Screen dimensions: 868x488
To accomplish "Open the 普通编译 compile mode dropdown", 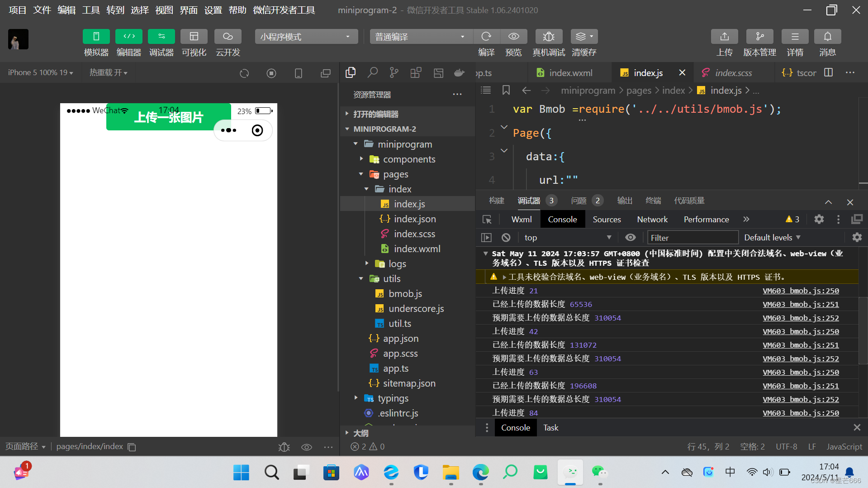I will click(421, 37).
